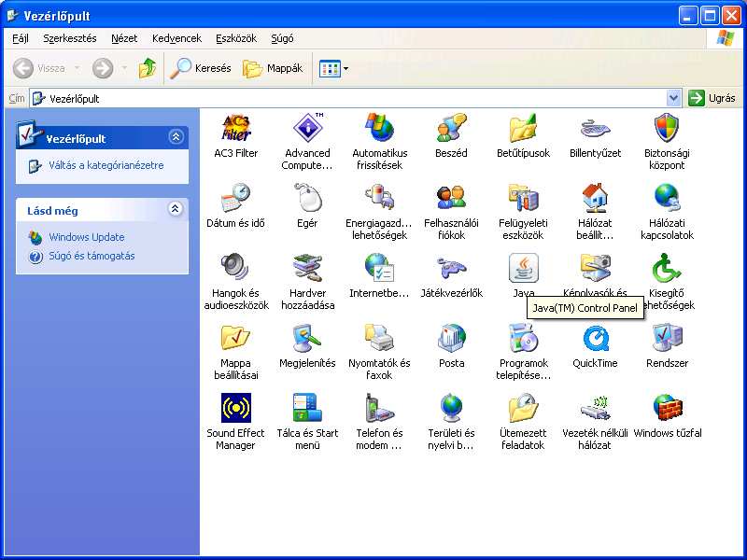This screenshot has height=560, width=747.
Task: Expand the address bar dropdown arrow
Action: click(x=673, y=99)
